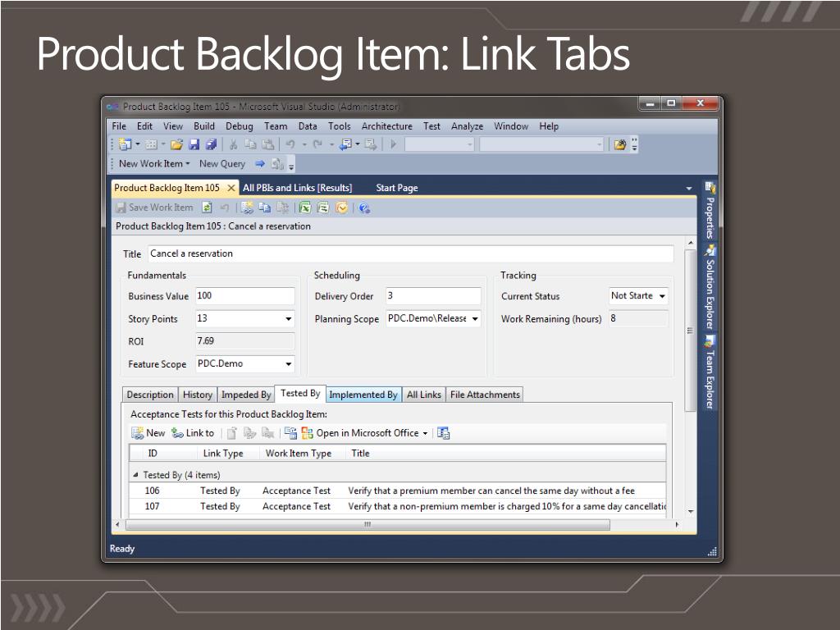
Task: Click the Navigate Backward icon
Action: pos(346,144)
